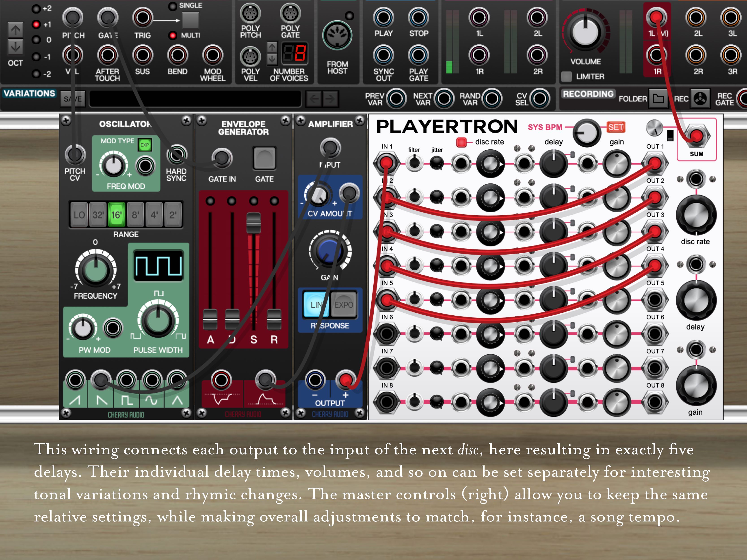Select the LO oscillator range

coord(79,215)
